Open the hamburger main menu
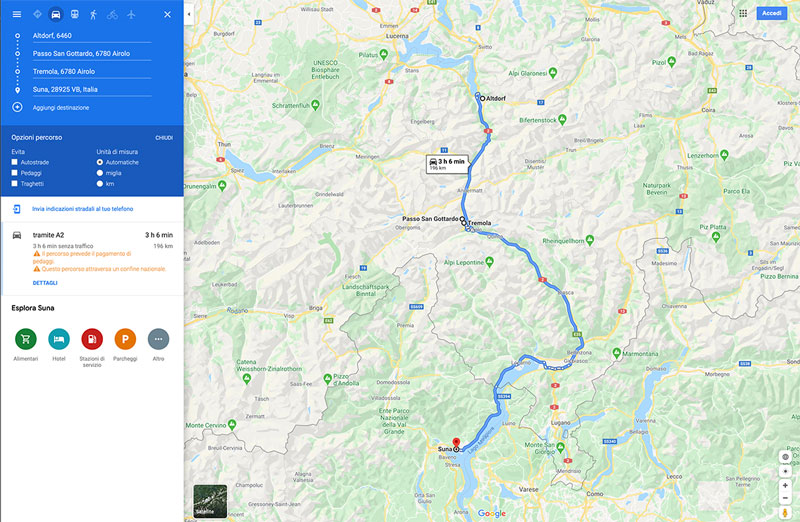The height and width of the screenshot is (522, 800). [17, 14]
